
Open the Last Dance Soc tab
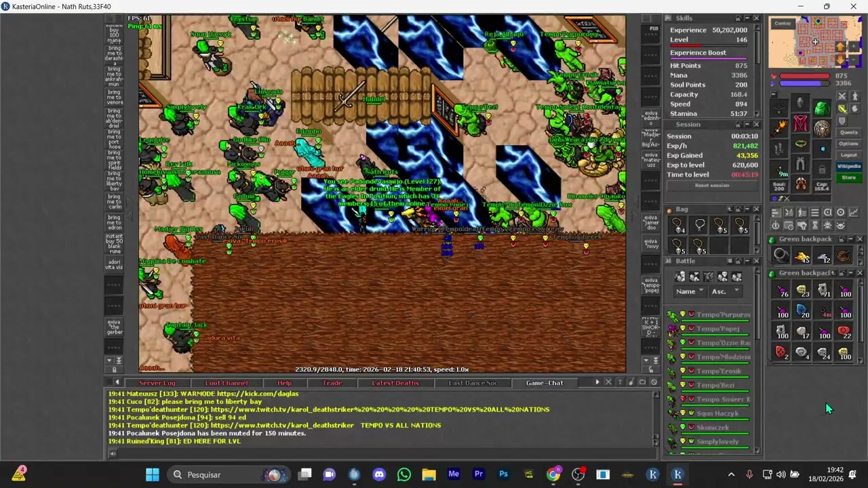473,383
